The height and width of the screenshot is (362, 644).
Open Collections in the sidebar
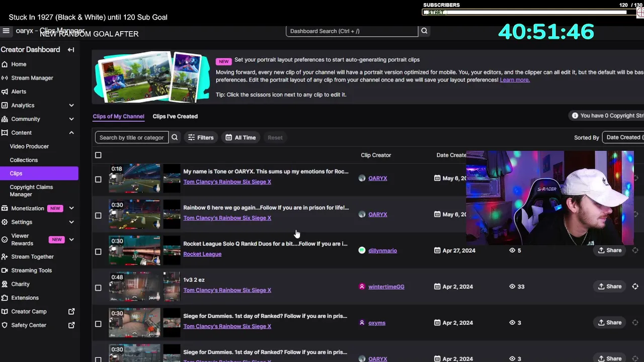[x=24, y=160]
